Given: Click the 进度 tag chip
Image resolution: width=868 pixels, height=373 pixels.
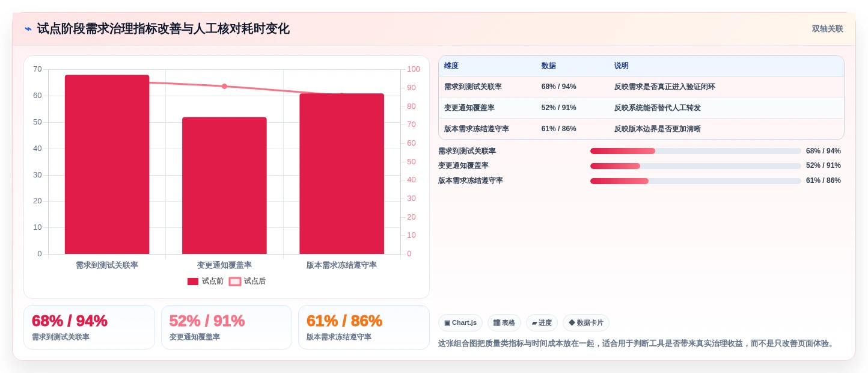Looking at the screenshot, I should point(542,322).
